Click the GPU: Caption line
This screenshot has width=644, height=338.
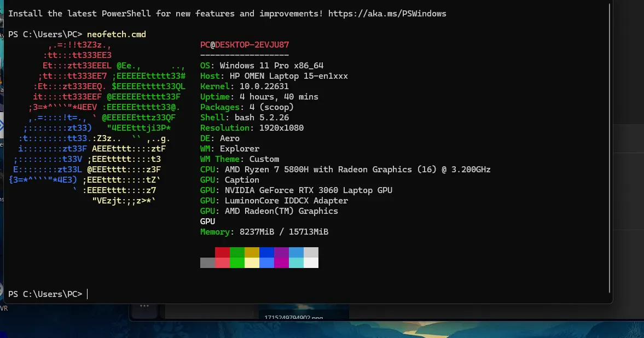(230, 180)
